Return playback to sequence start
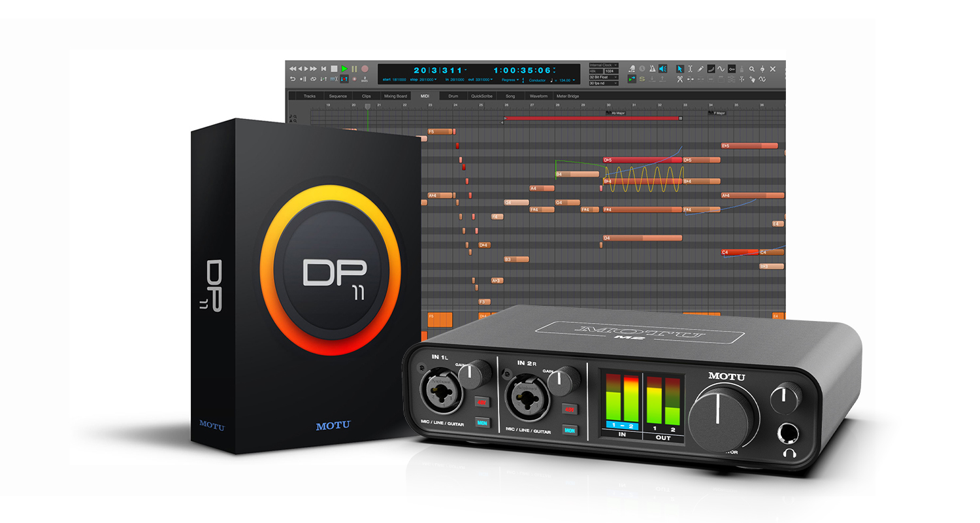The image size is (980, 523). pyautogui.click(x=323, y=69)
